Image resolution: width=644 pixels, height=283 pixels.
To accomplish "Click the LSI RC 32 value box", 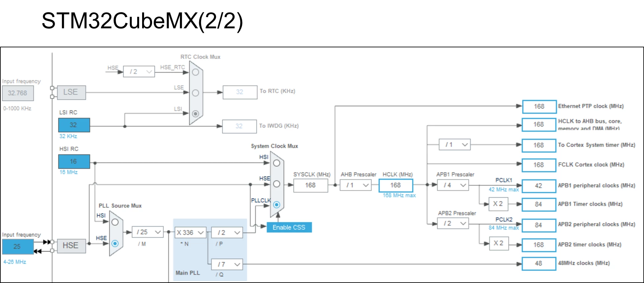I will (74, 125).
